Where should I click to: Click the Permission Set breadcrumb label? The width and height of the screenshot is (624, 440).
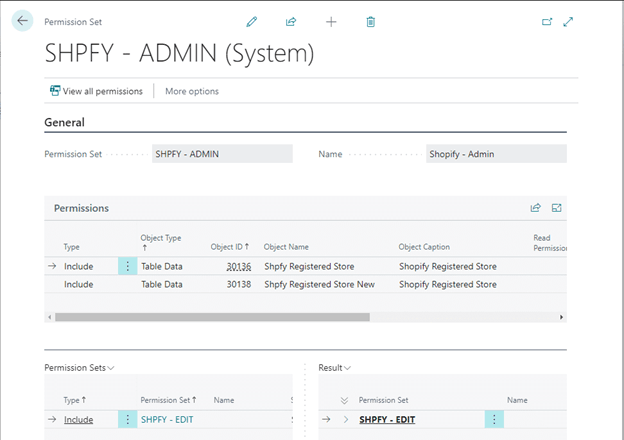[x=73, y=22]
